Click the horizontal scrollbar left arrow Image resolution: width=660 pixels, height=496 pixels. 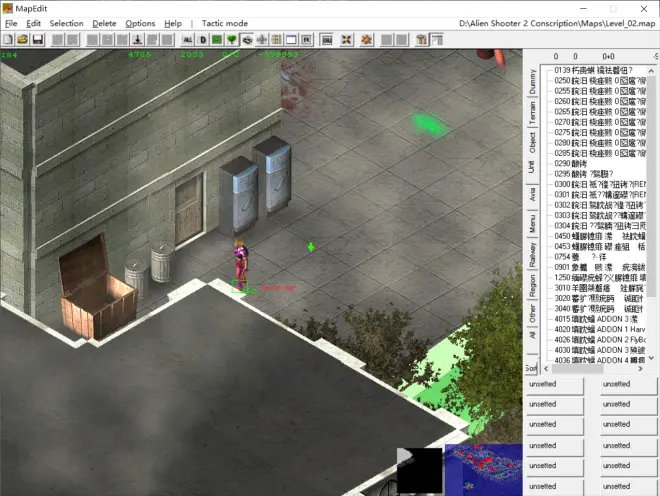[546, 368]
